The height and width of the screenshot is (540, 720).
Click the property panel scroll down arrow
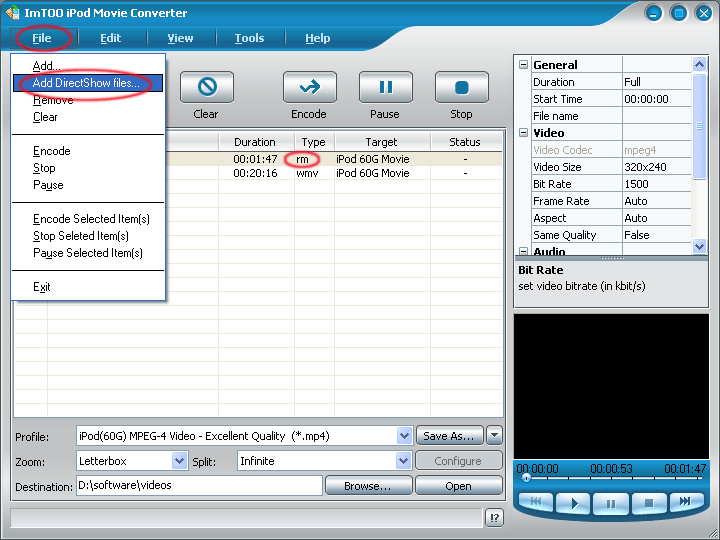click(x=699, y=246)
